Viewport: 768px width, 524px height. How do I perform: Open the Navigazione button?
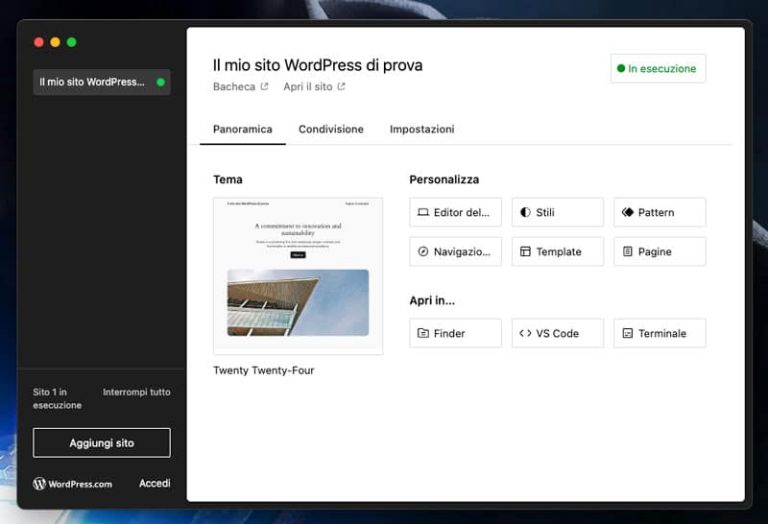click(455, 251)
